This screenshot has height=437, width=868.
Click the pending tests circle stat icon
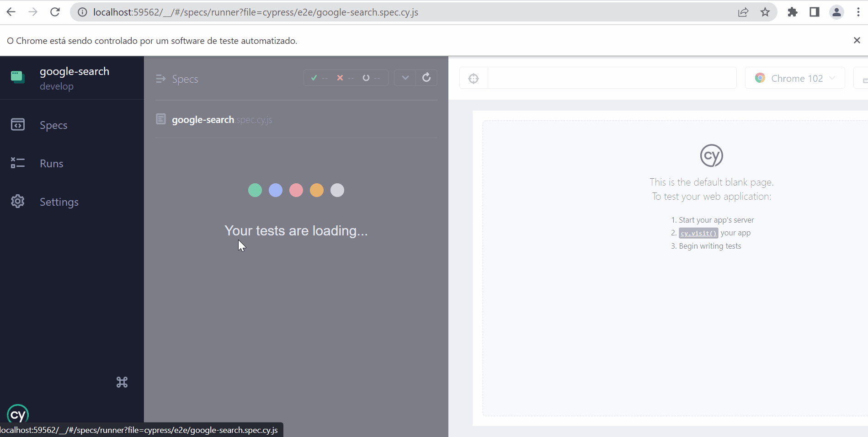[366, 78]
